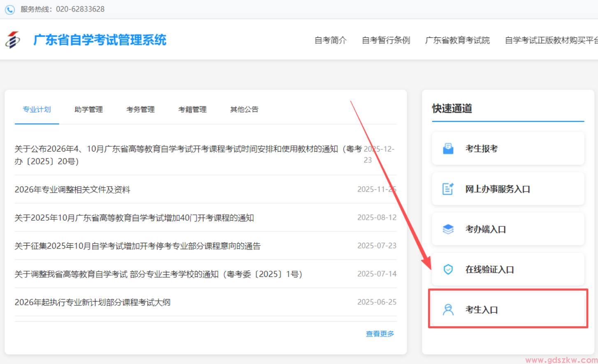
Task: Switch to the 考籍管理 tab
Action: click(x=192, y=109)
